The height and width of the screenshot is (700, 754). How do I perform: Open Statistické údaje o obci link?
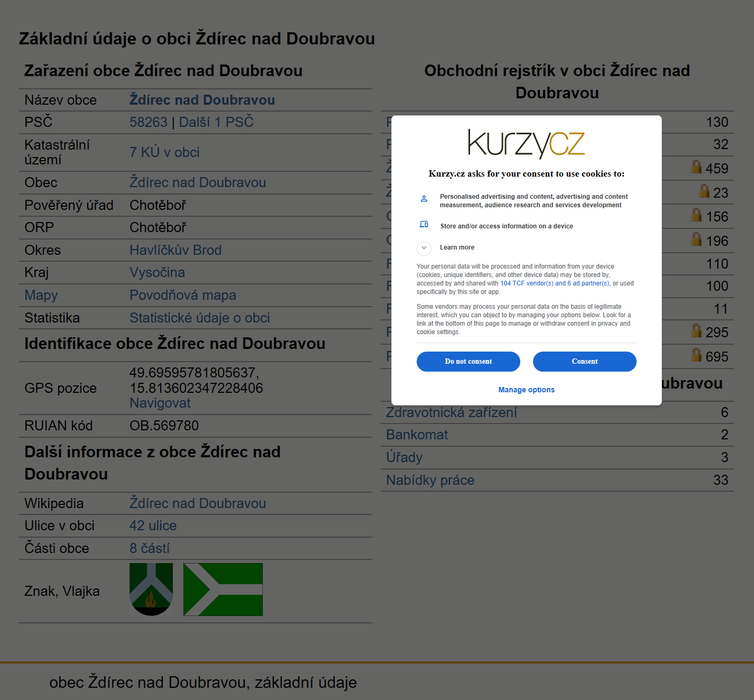pos(200,318)
